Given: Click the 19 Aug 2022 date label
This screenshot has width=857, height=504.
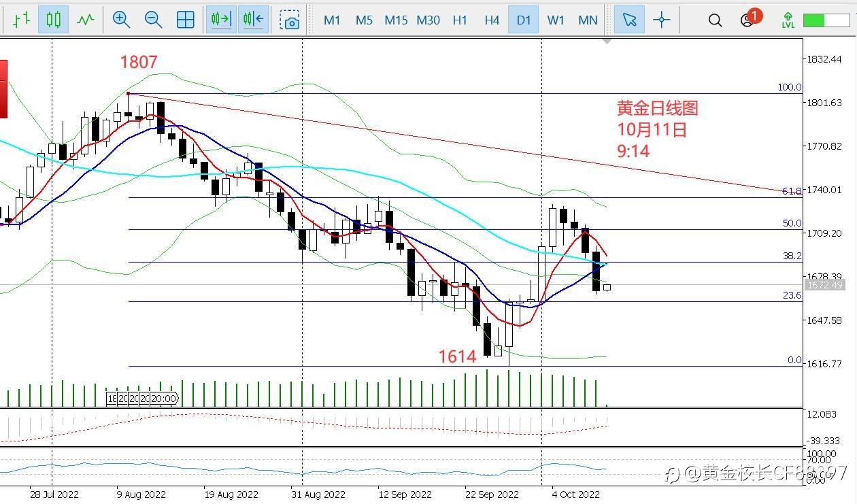Looking at the screenshot, I should 231,494.
